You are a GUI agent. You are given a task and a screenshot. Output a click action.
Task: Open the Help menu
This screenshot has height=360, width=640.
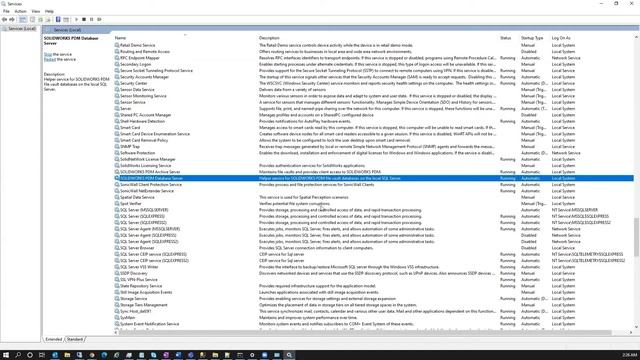[x=49, y=11]
